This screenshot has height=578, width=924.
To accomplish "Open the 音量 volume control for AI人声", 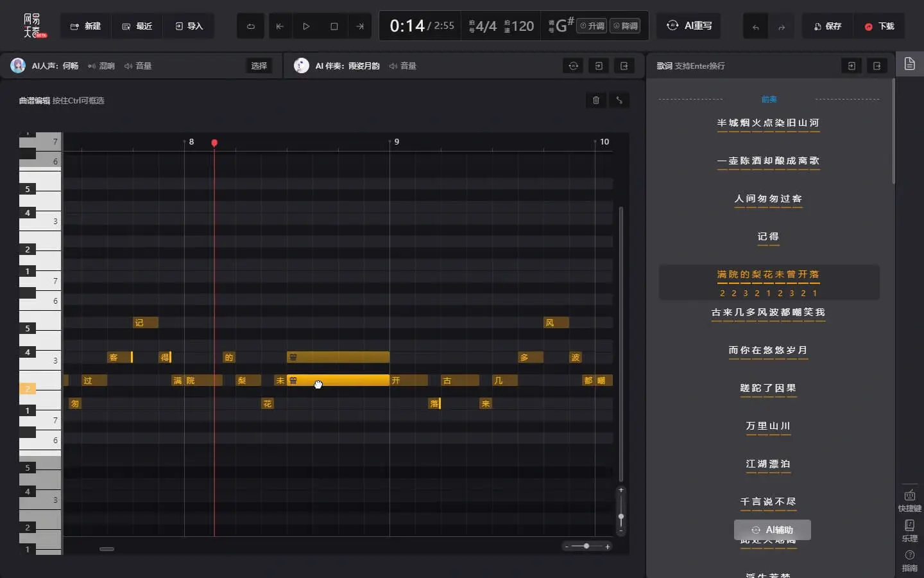I will point(138,66).
